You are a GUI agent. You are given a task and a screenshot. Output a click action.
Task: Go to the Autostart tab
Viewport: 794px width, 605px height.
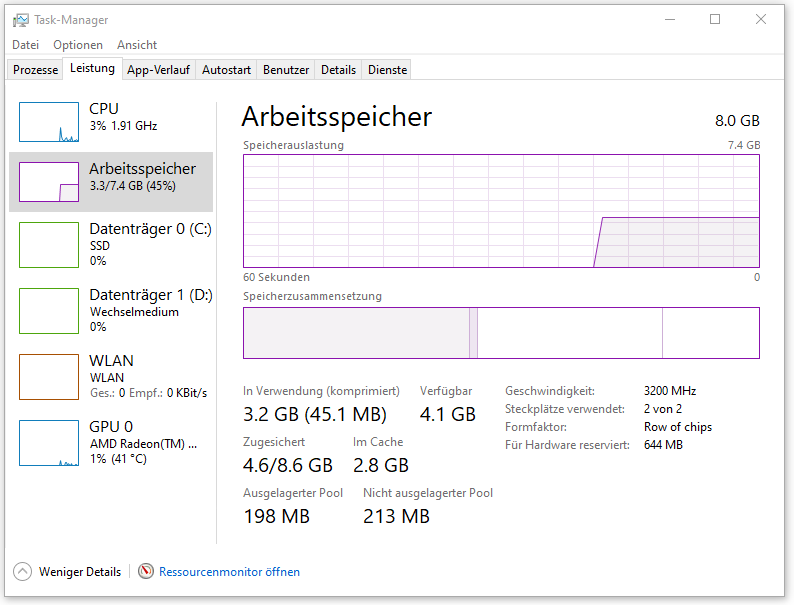226,70
